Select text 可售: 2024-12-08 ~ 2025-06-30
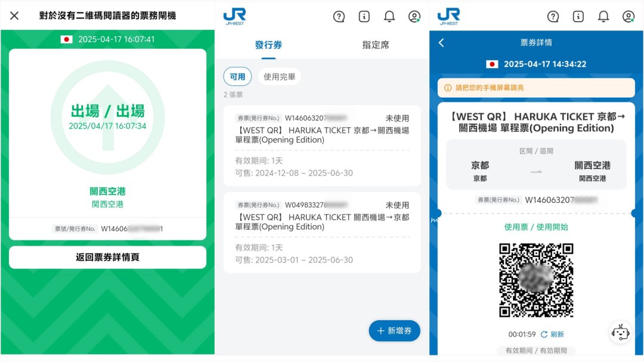644x362 pixels. (293, 173)
